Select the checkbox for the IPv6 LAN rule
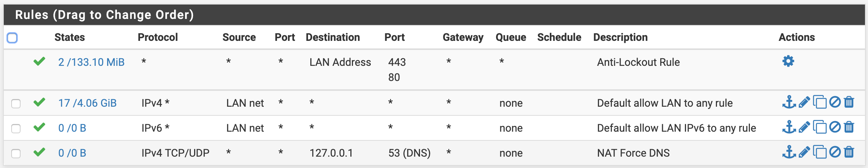Image resolution: width=868 pixels, height=168 pixels. (16, 128)
